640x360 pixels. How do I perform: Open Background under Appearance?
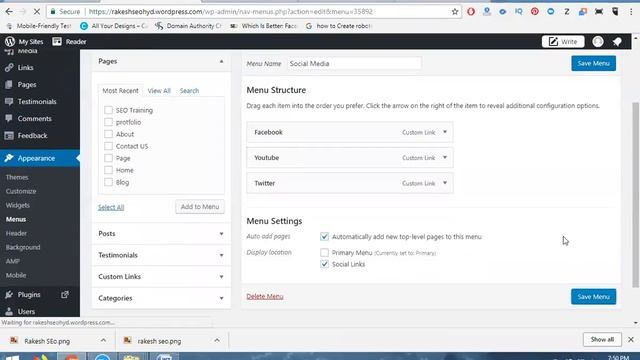tap(23, 247)
